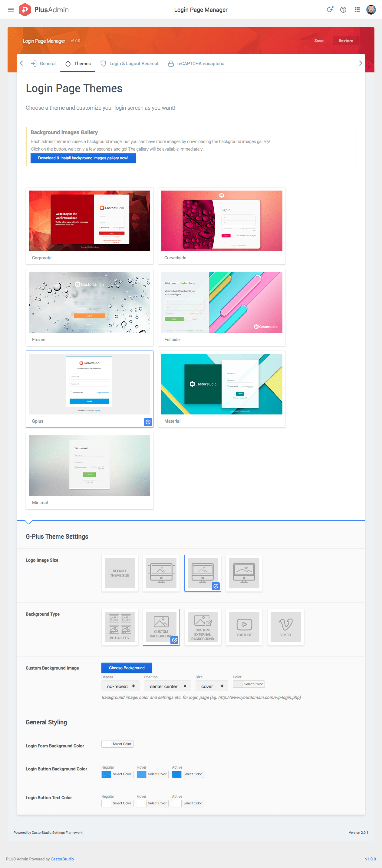Select the large logo image size icon

point(244,573)
